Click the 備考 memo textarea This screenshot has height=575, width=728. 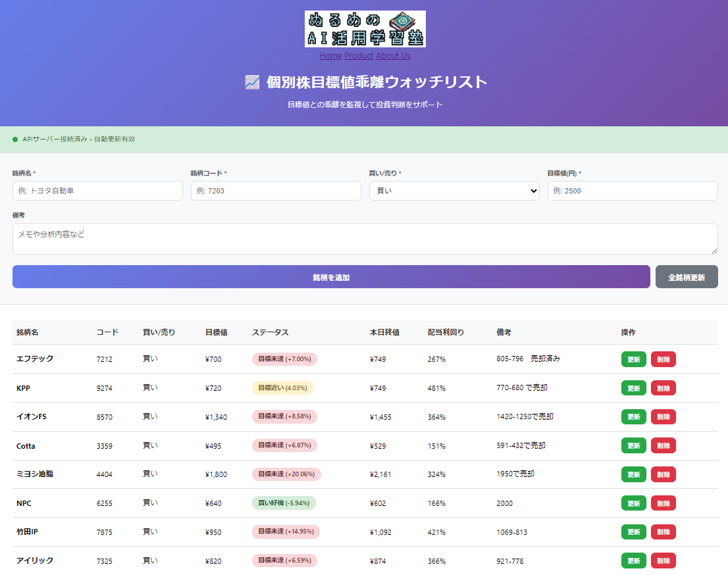tap(365, 238)
